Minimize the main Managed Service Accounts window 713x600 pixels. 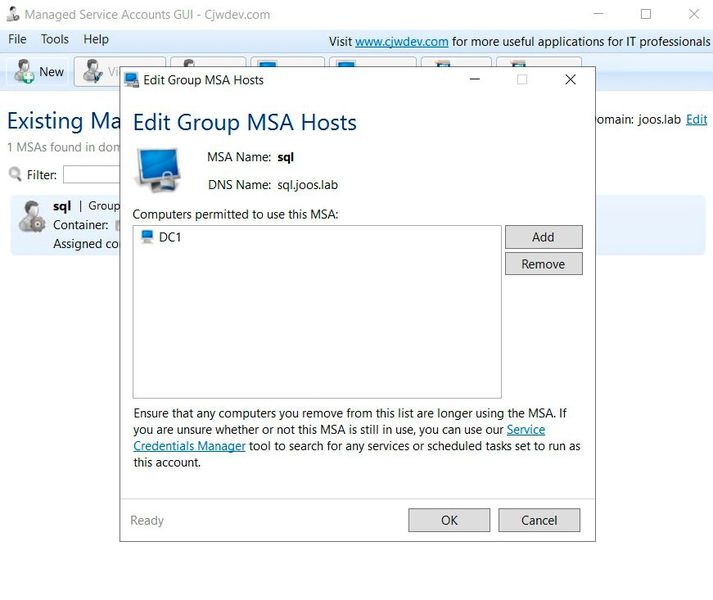pyautogui.click(x=598, y=14)
